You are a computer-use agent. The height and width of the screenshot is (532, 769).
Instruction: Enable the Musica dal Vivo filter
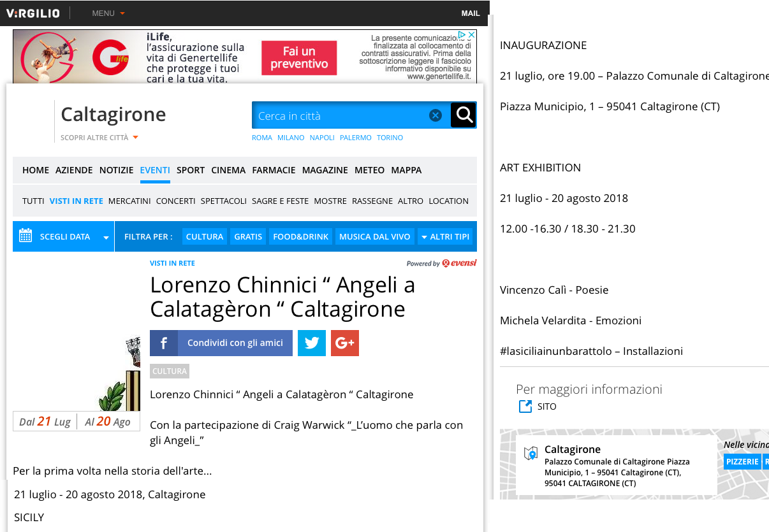(374, 236)
